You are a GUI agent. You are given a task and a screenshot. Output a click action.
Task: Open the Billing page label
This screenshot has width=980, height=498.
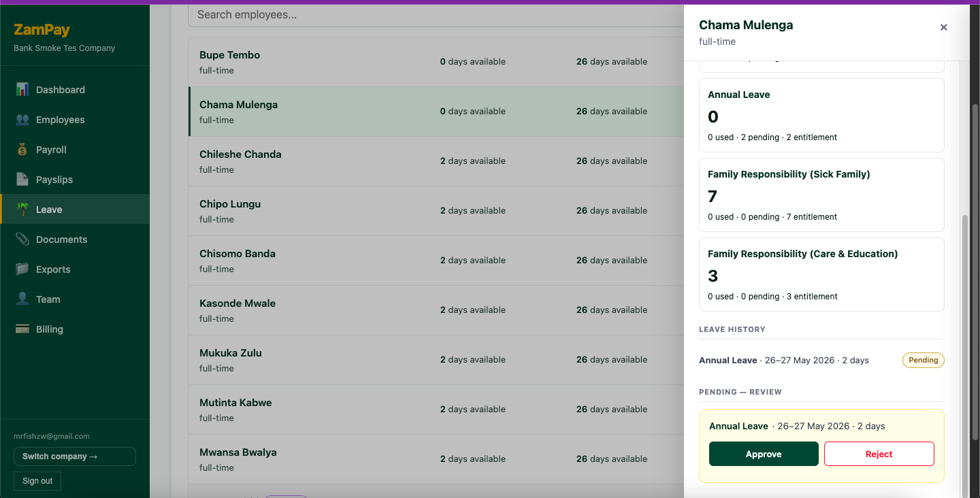[50, 329]
